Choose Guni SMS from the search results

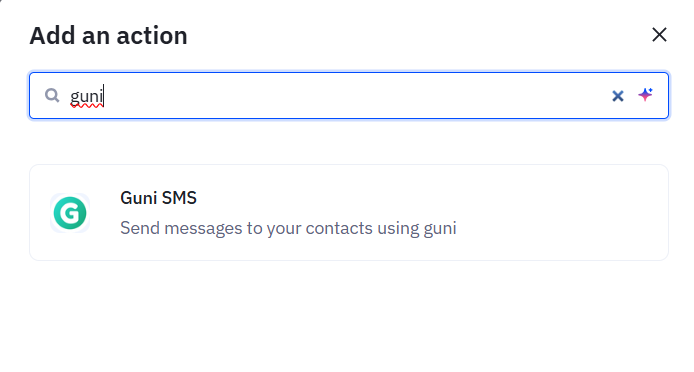349,213
